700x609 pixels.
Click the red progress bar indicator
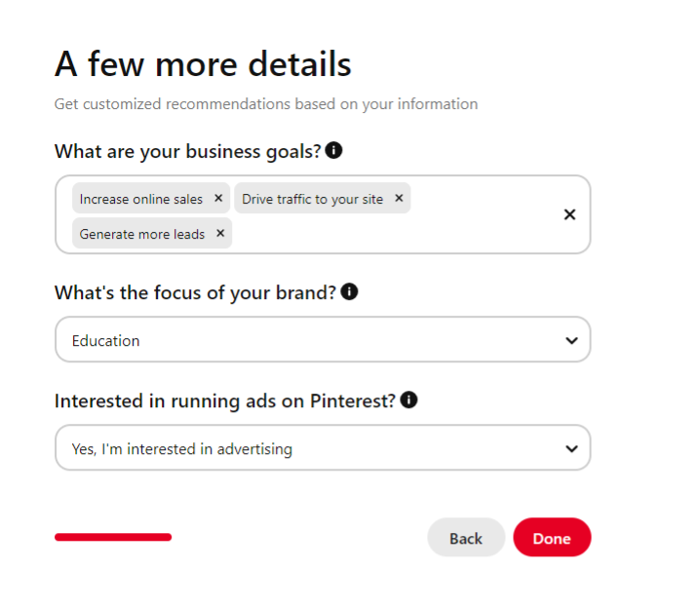click(x=113, y=537)
